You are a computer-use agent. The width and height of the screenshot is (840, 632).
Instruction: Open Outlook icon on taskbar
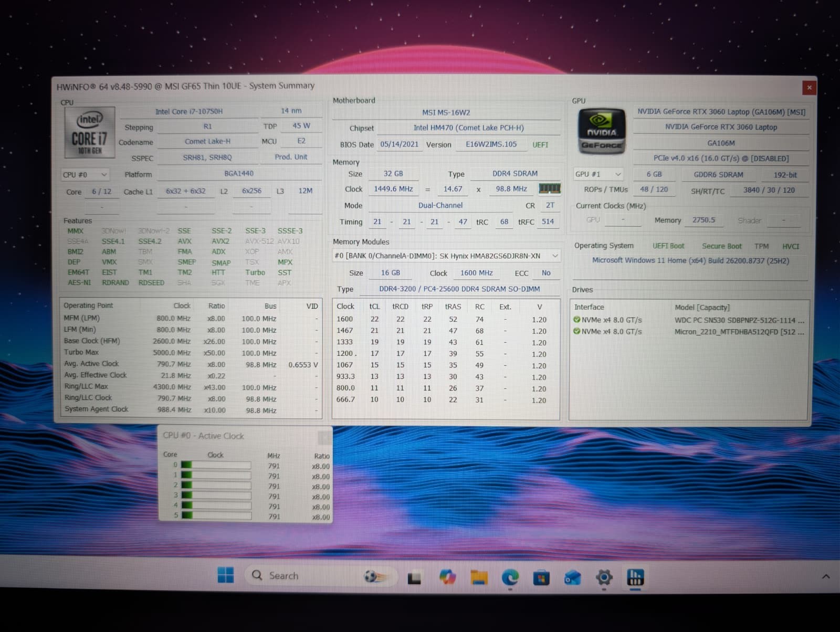pyautogui.click(x=573, y=578)
